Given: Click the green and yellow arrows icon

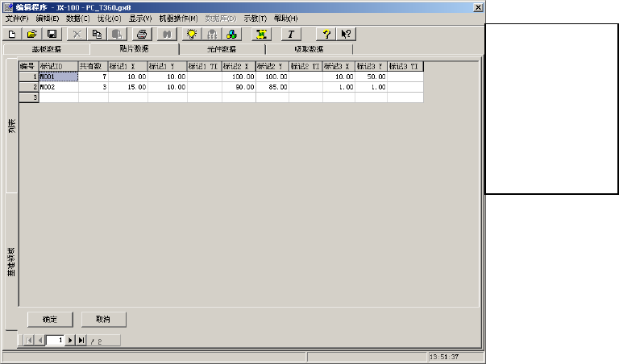Looking at the screenshot, I should click(x=261, y=35).
